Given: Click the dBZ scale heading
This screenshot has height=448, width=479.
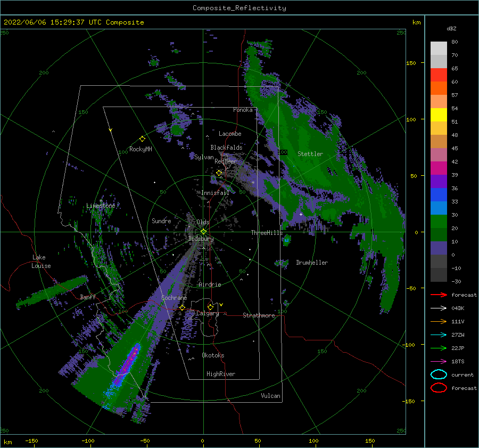Looking at the screenshot, I should coord(451,28).
